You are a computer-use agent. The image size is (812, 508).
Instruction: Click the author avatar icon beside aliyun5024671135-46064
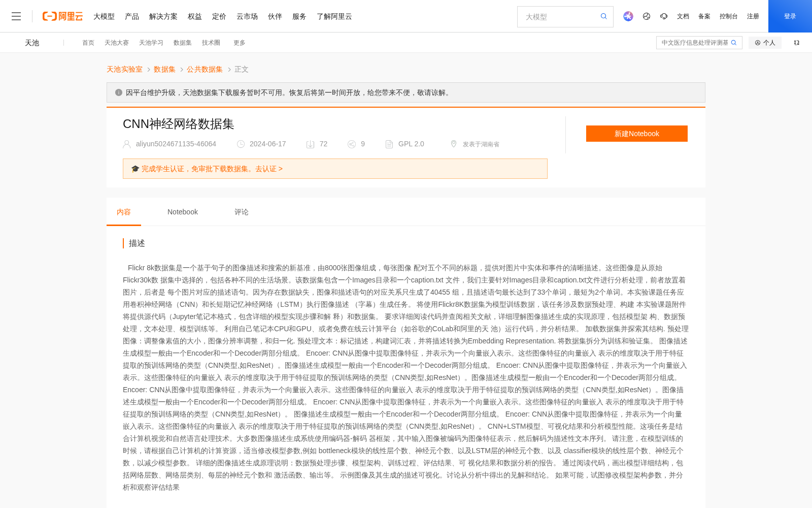coord(127,144)
